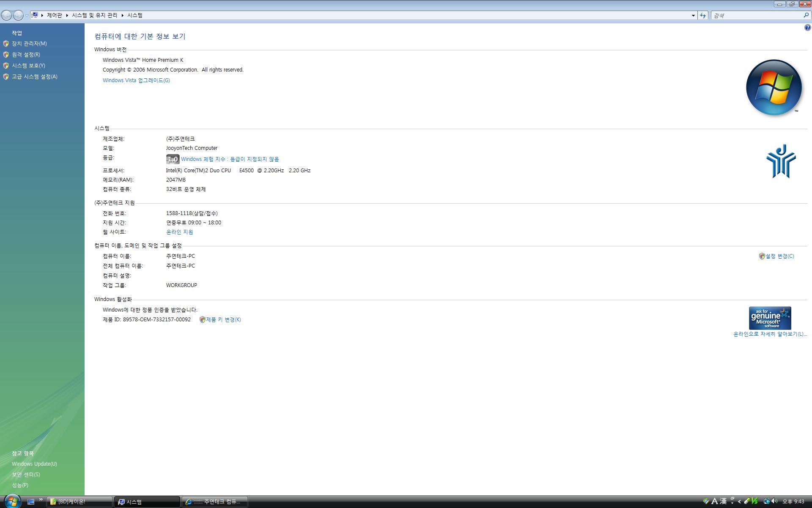The height and width of the screenshot is (508, 812).
Task: Click the 漢 Hanja conversion button
Action: tap(723, 501)
